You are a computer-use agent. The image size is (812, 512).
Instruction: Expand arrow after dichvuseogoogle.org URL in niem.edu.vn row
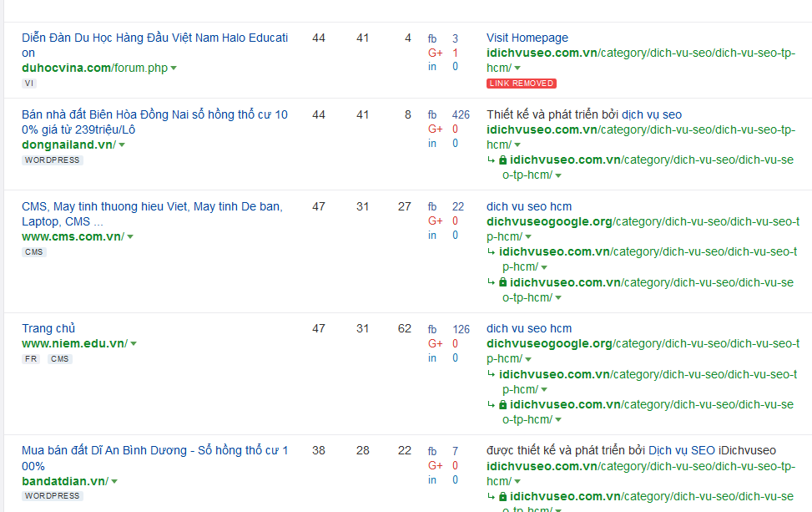pyautogui.click(x=528, y=359)
